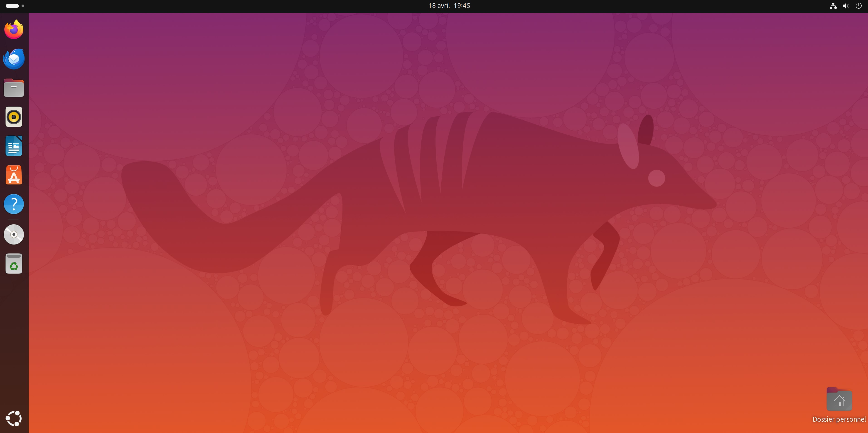Screen dimensions: 868x433
Task: Click the divider area above the CD icon
Action: (13, 219)
